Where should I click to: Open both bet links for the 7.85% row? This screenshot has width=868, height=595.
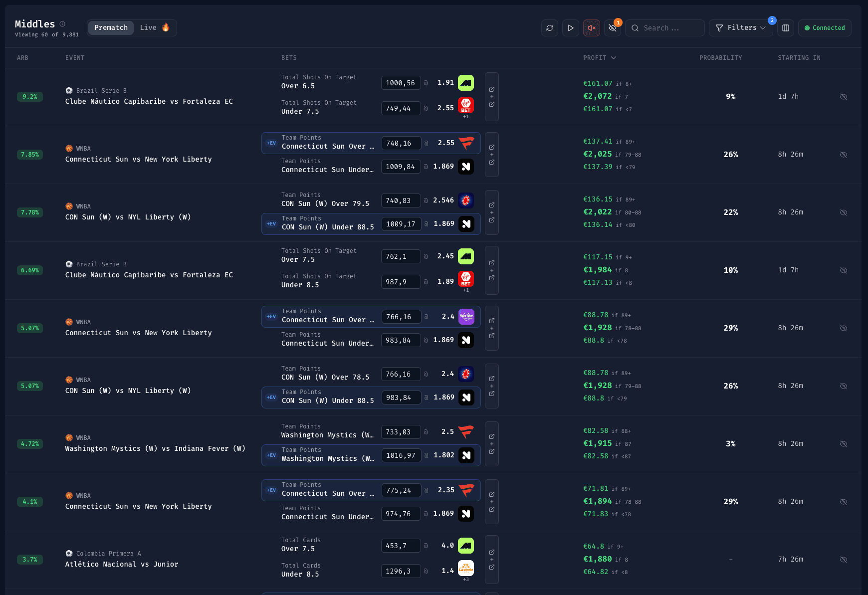(x=492, y=155)
